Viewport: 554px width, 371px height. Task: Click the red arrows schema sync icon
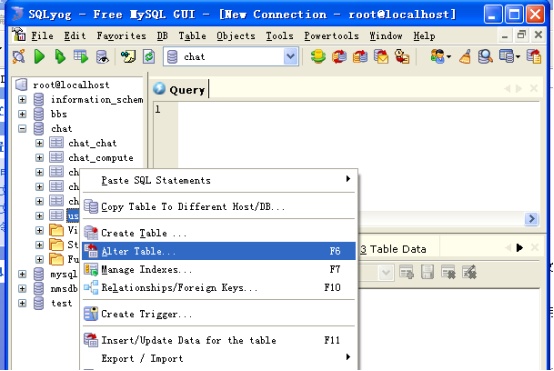[339, 57]
